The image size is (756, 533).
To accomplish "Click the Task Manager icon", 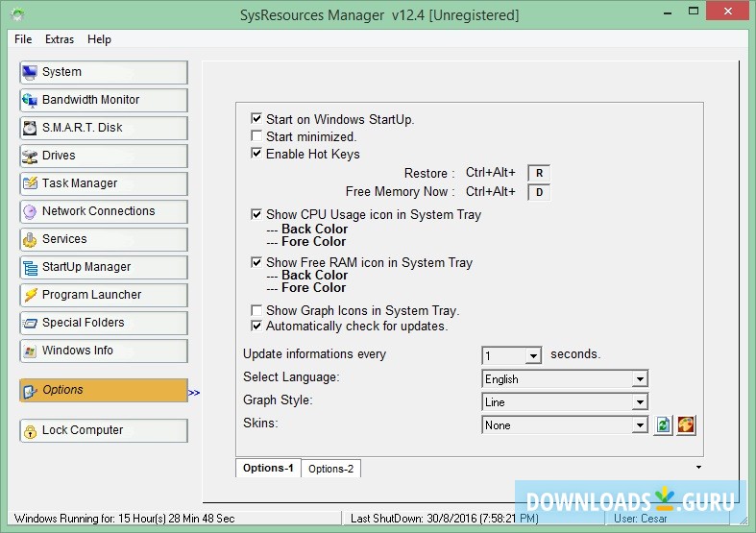I will (30, 183).
